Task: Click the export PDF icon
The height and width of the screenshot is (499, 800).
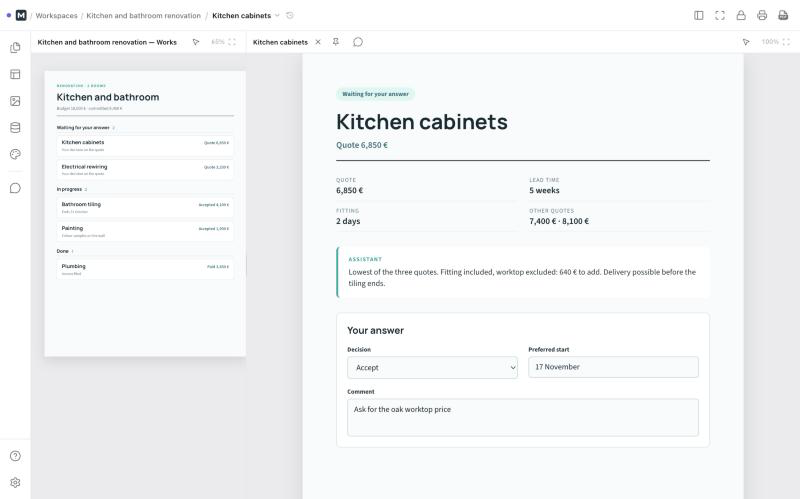Action: (x=783, y=15)
